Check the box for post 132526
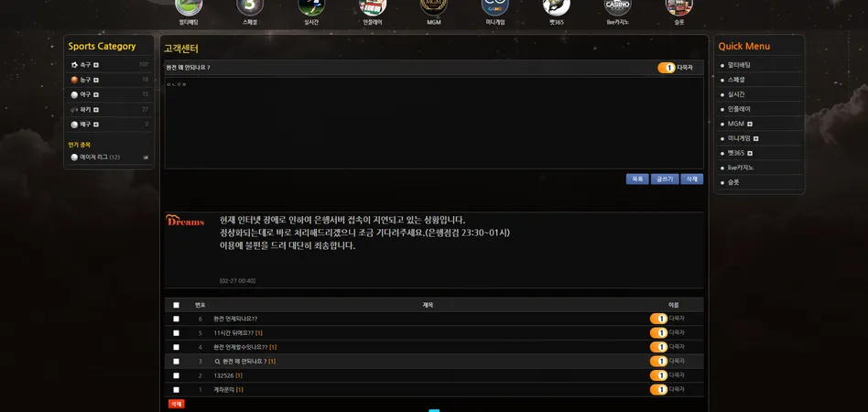The image size is (868, 412). tap(176, 375)
